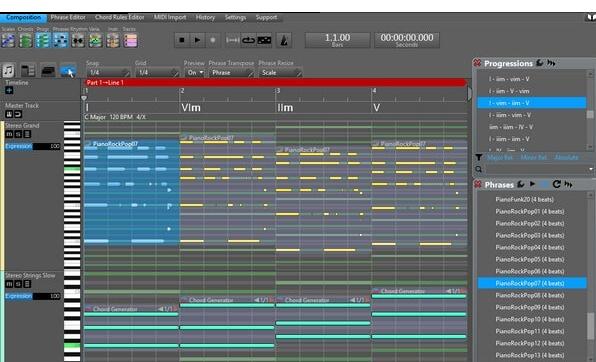Select phrase PianoRockPop08 (4 beats)

[530, 295]
